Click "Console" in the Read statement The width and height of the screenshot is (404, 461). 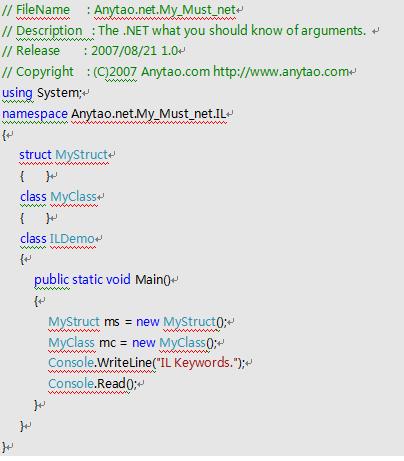[x=71, y=384]
